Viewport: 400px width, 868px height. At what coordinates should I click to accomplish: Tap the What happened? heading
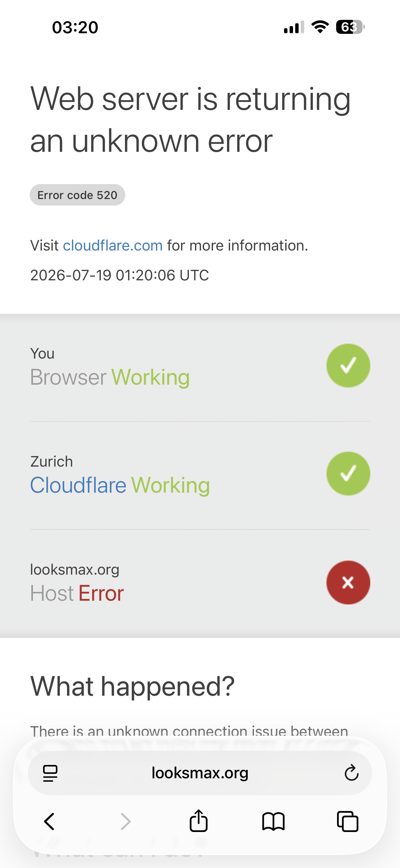pos(132,686)
